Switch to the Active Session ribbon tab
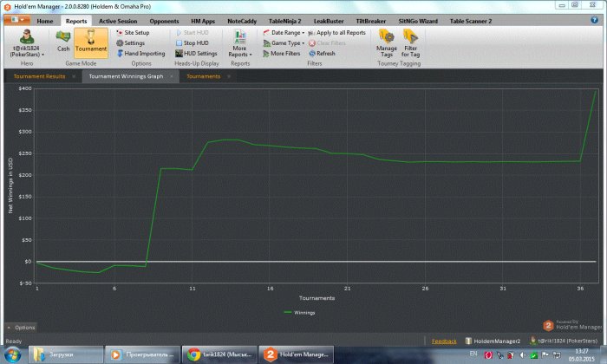607x364 pixels. (x=118, y=19)
